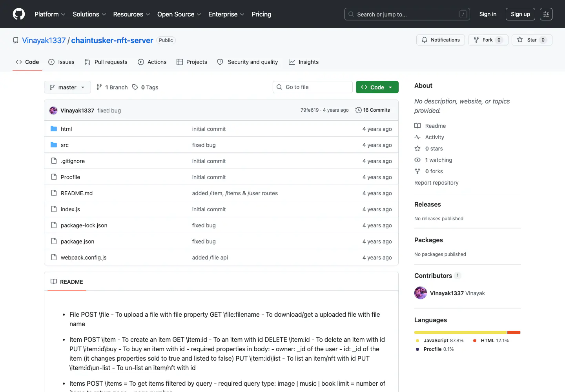Click the yellow JavaScript segment of the language bar
Viewport: 565px width, 392px height.
[461, 332]
